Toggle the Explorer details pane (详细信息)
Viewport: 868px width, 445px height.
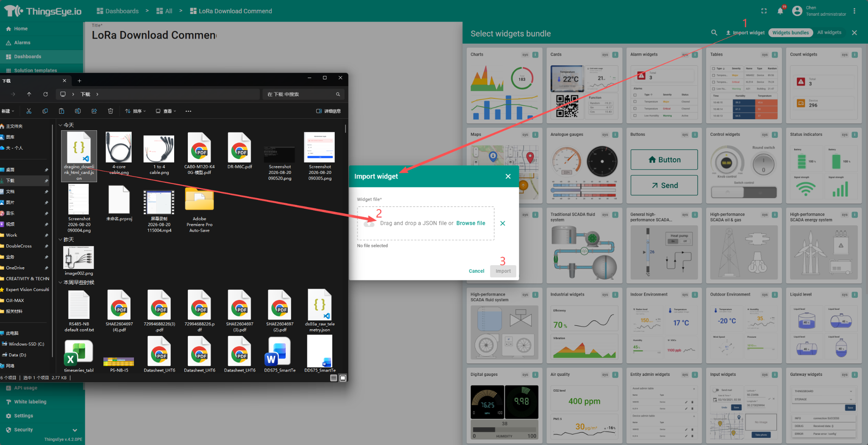328,111
